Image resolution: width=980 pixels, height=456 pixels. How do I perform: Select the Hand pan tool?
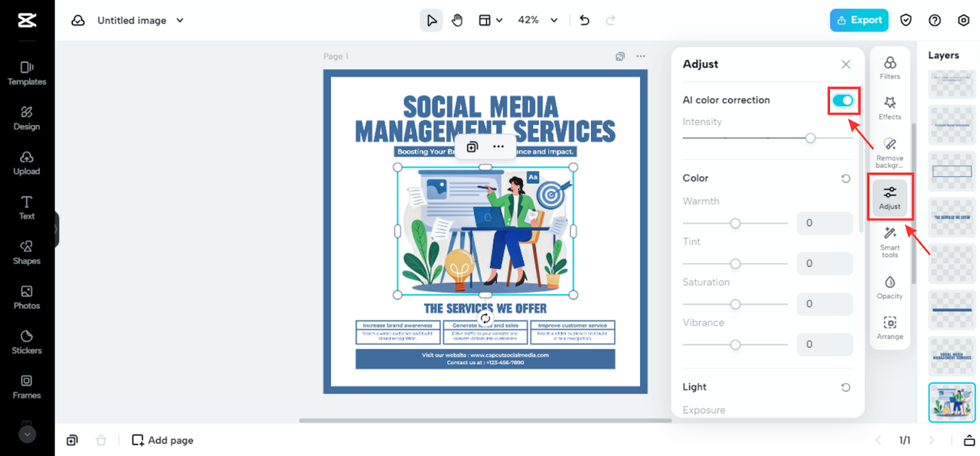(x=457, y=21)
